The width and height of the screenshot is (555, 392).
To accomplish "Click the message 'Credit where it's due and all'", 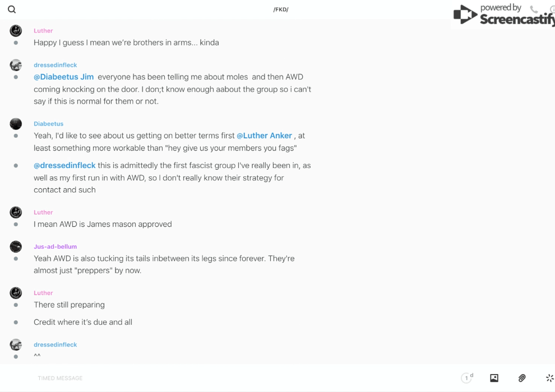I will click(x=82, y=322).
